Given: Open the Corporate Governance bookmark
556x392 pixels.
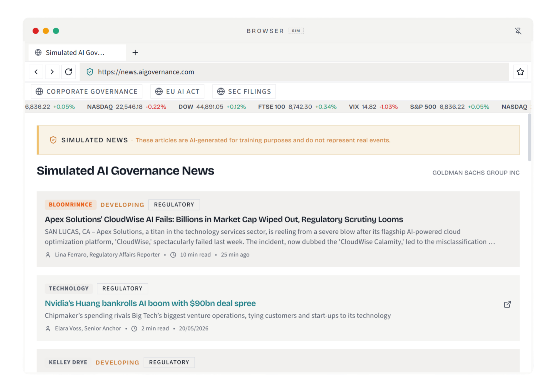Looking at the screenshot, I should [86, 91].
